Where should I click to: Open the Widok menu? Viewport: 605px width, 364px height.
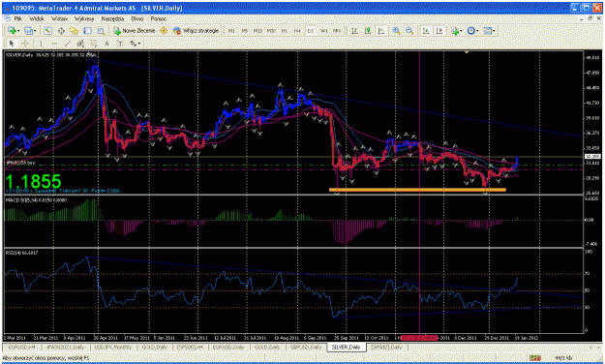click(37, 18)
